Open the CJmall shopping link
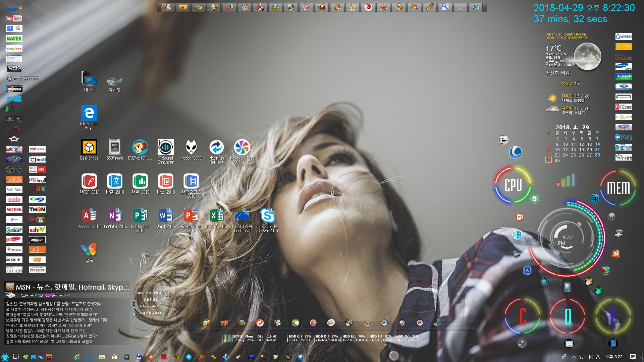 point(37,160)
